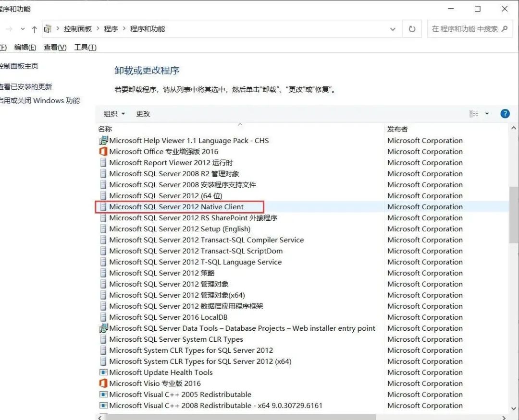Image resolution: width=519 pixels, height=420 pixels.
Task: Click the Visual C++ 2005 Redistributable icon
Action: 103,395
